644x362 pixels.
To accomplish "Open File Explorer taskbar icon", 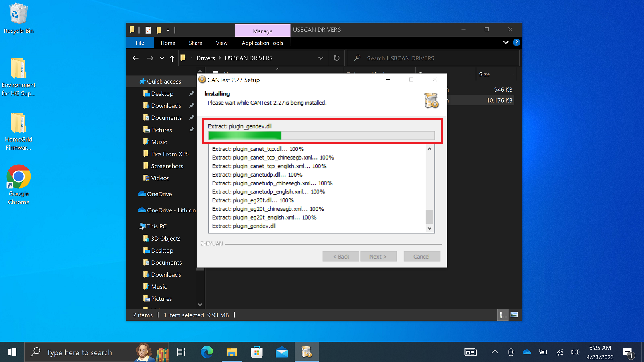I will click(x=232, y=352).
